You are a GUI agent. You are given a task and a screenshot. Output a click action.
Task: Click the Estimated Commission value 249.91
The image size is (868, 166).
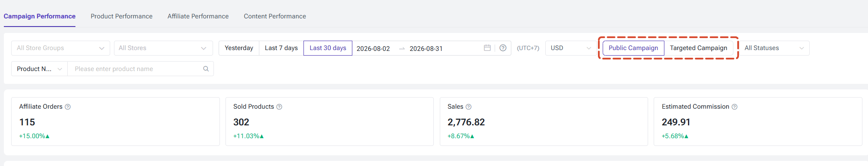coord(676,122)
